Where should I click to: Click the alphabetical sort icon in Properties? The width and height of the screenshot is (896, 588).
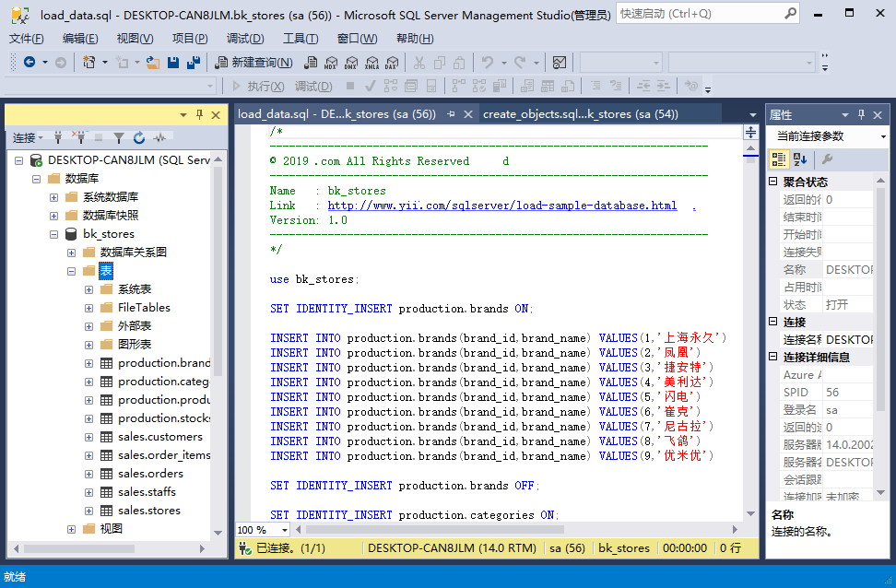pyautogui.click(x=800, y=159)
